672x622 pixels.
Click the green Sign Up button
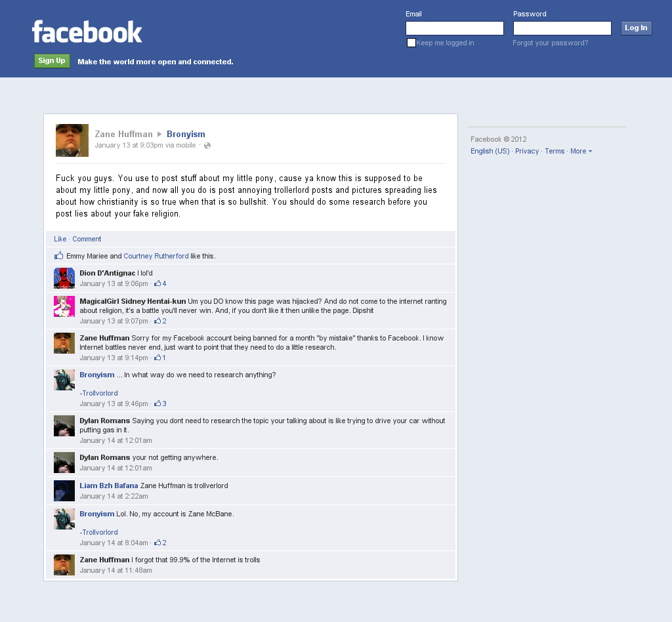pyautogui.click(x=52, y=61)
